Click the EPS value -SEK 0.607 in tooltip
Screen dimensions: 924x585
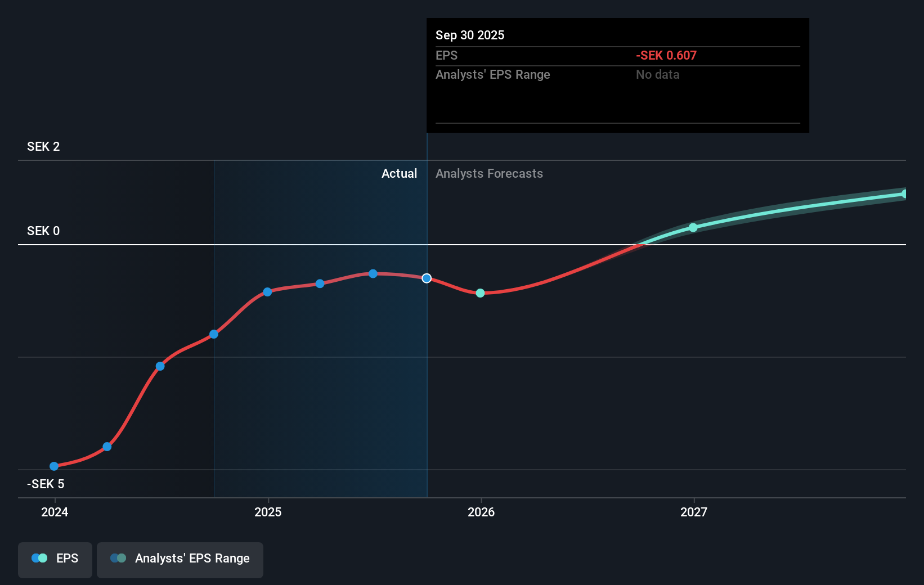pyautogui.click(x=666, y=55)
